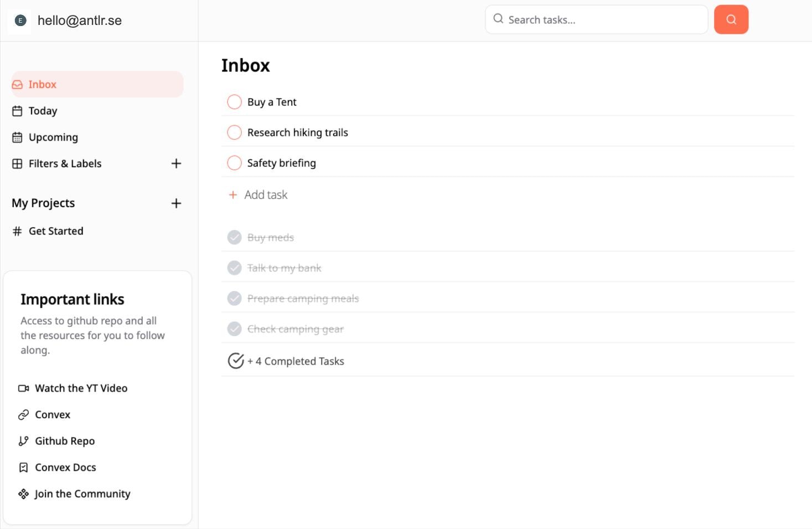Image resolution: width=812 pixels, height=529 pixels.
Task: Click the Filters & Labels grid icon
Action: coord(18,163)
